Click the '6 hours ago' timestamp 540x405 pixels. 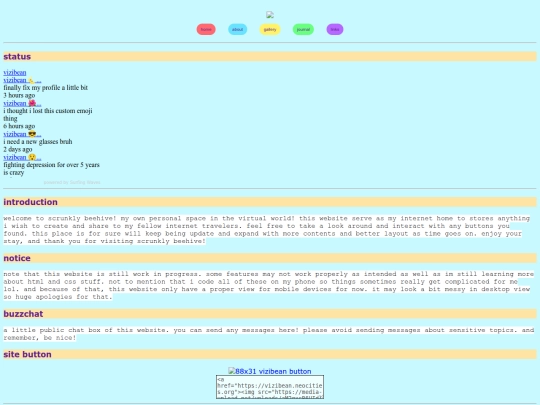[19, 126]
